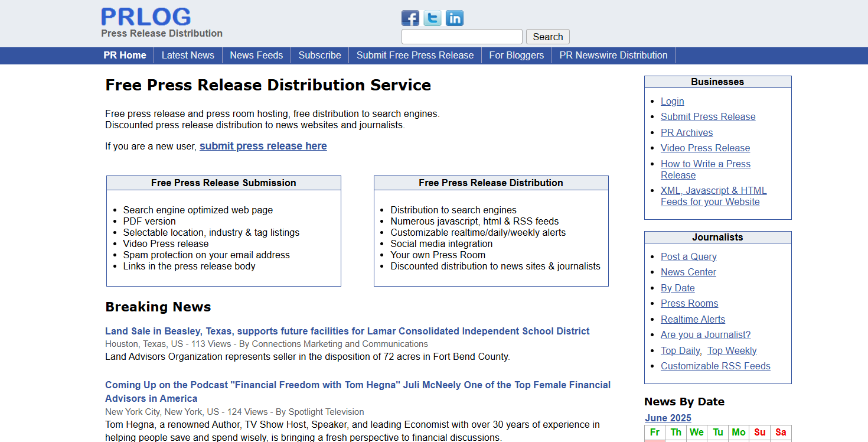The height and width of the screenshot is (442, 868).
Task: Click the Post a Query link
Action: 688,256
